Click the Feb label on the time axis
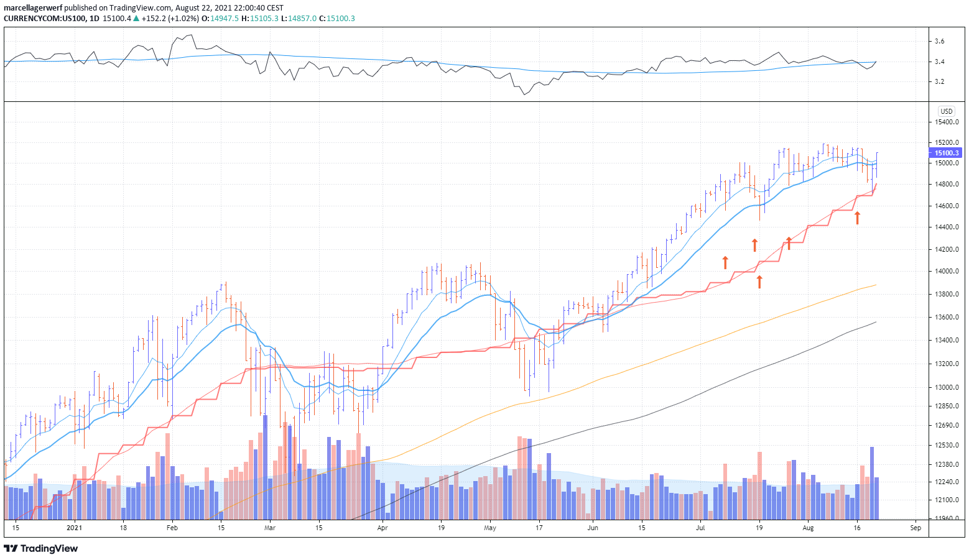 172,528
